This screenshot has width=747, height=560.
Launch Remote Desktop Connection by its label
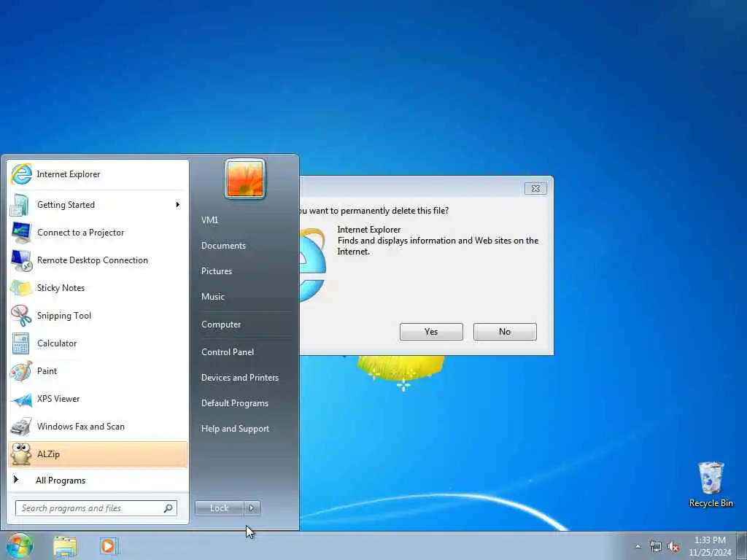93,260
